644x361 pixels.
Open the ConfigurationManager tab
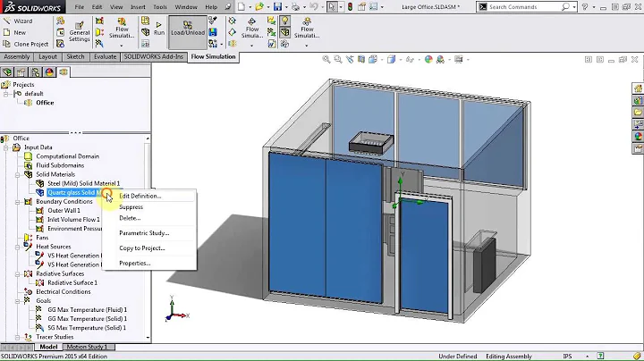point(35,72)
